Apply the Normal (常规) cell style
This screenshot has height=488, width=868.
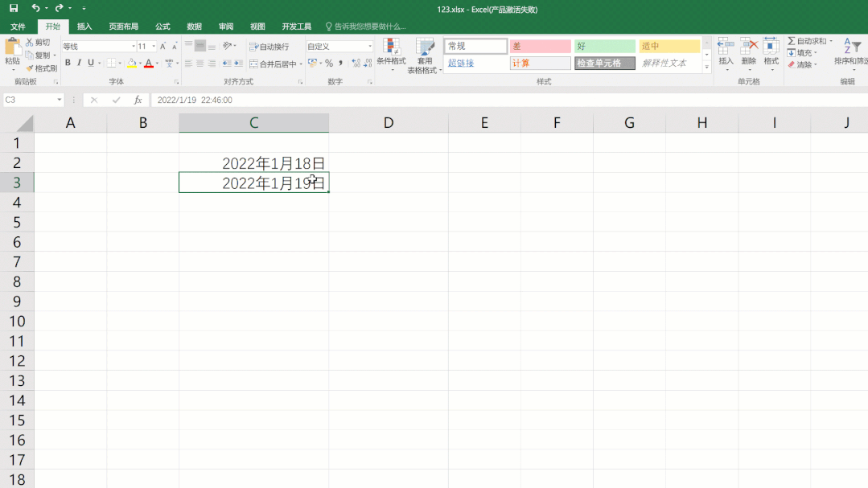pyautogui.click(x=475, y=46)
